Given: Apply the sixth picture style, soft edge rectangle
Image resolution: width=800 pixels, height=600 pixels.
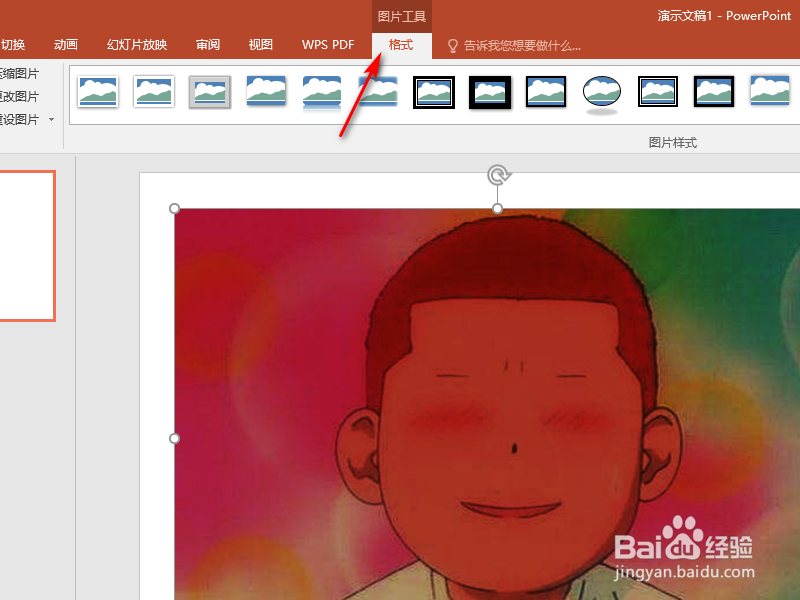Looking at the screenshot, I should coord(378,91).
